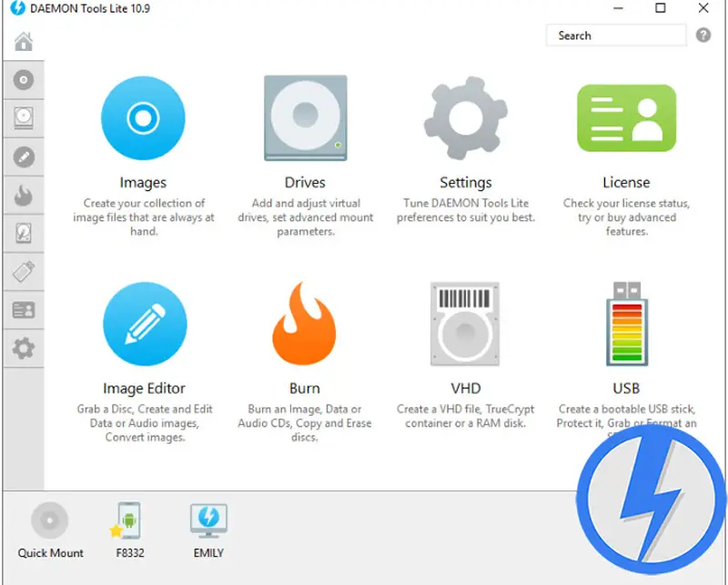The image size is (728, 585).
Task: Click 'Create your collection of image files' text
Action: 144,217
